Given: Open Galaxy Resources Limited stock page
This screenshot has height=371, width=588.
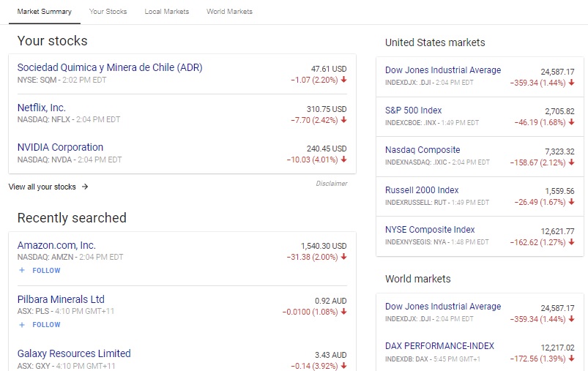Looking at the screenshot, I should (74, 353).
